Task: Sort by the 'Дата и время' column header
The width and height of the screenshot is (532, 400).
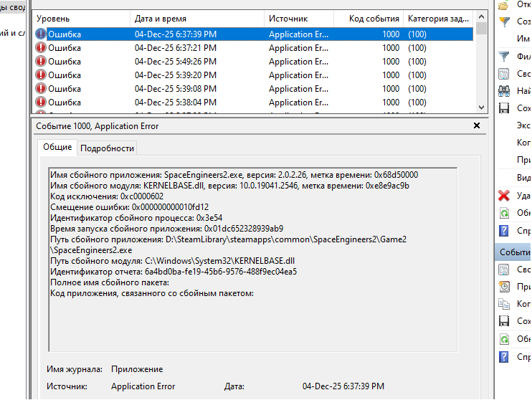Action: (x=161, y=18)
